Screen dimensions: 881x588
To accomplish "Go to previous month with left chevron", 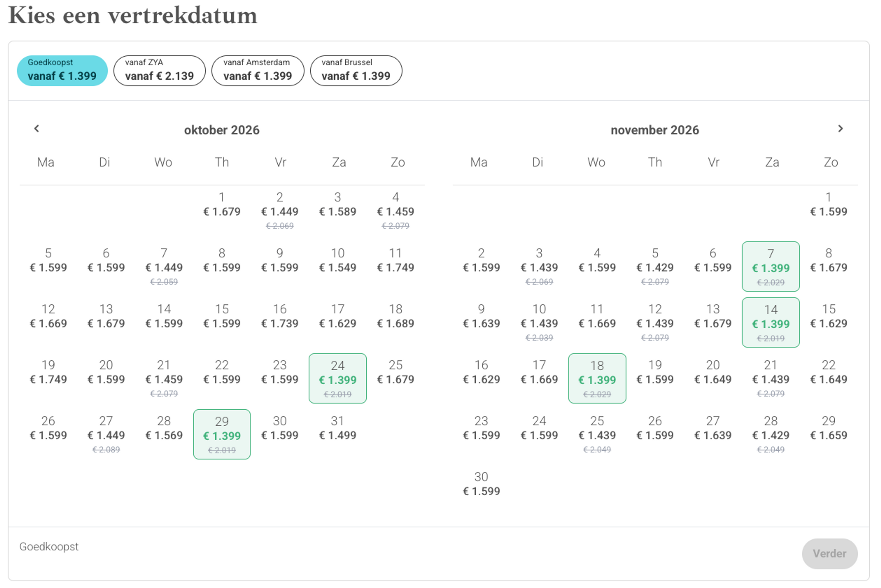I will (36, 129).
